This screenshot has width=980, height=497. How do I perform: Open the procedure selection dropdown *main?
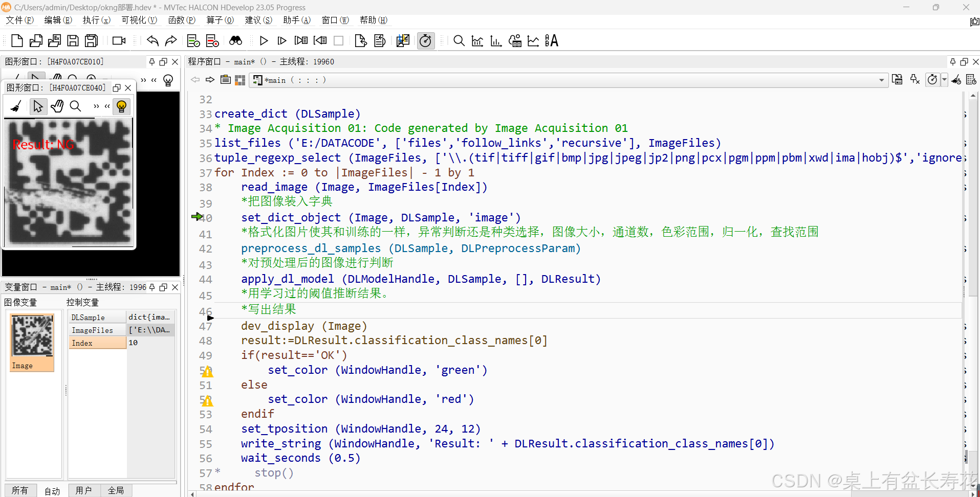(569, 80)
